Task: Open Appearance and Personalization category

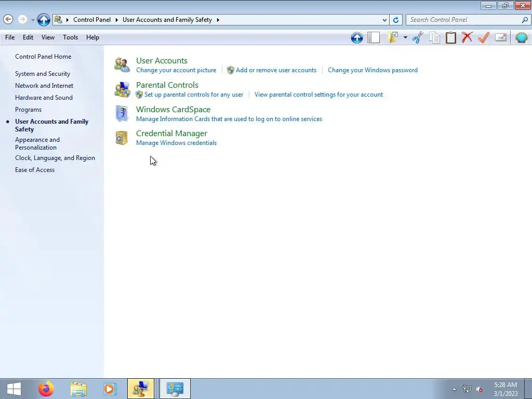Action: 37,143
